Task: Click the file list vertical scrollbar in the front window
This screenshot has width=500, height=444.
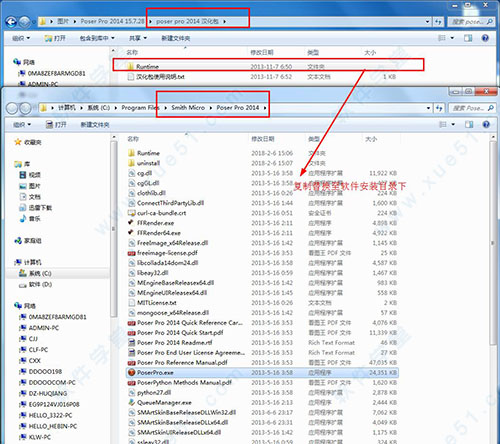Action: click(493, 243)
